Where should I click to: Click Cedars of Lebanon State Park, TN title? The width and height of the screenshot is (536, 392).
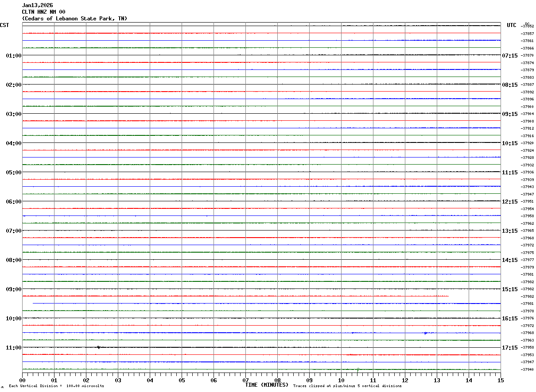coord(74,19)
